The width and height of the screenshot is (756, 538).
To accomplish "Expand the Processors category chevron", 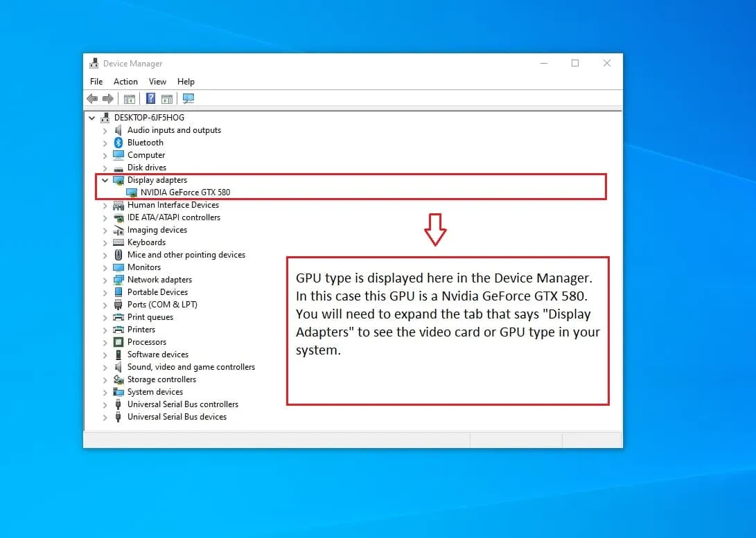I will tap(105, 343).
